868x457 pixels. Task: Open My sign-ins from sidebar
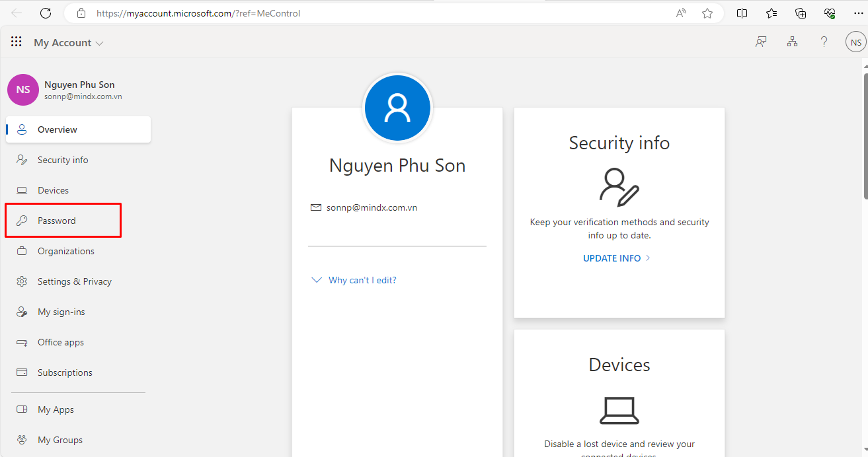click(61, 312)
